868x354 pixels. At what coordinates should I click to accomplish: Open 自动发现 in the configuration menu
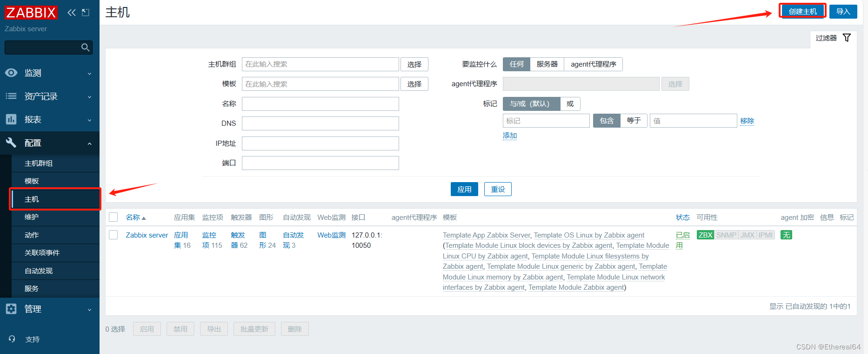(55, 271)
